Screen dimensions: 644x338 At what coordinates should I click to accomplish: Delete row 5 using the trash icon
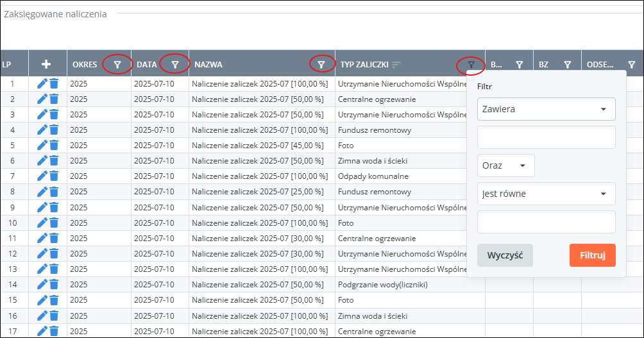pos(54,145)
